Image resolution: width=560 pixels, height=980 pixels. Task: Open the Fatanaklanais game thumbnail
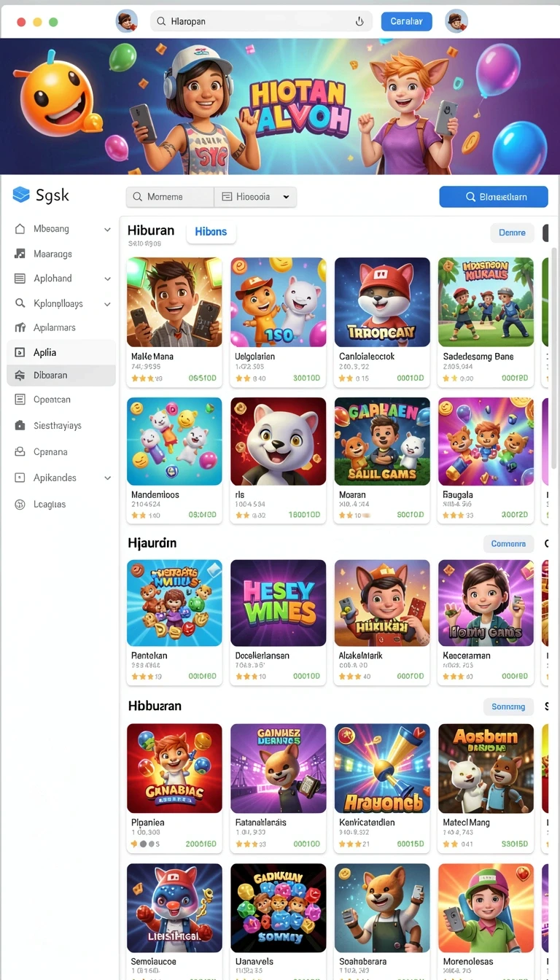279,769
